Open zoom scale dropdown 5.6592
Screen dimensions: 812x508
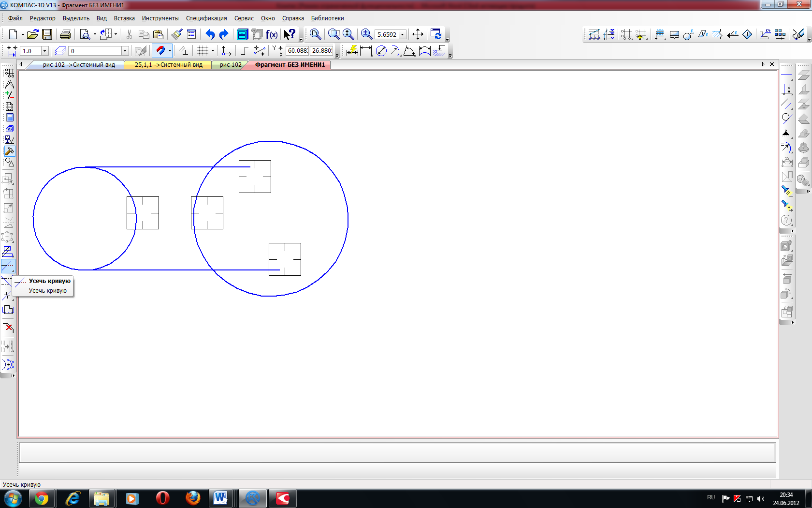click(x=402, y=34)
